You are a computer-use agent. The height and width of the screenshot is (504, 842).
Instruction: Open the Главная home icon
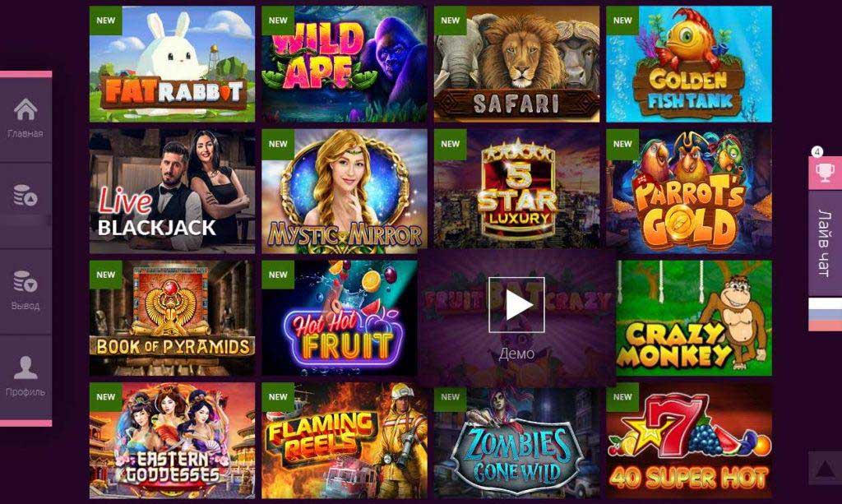tap(25, 110)
